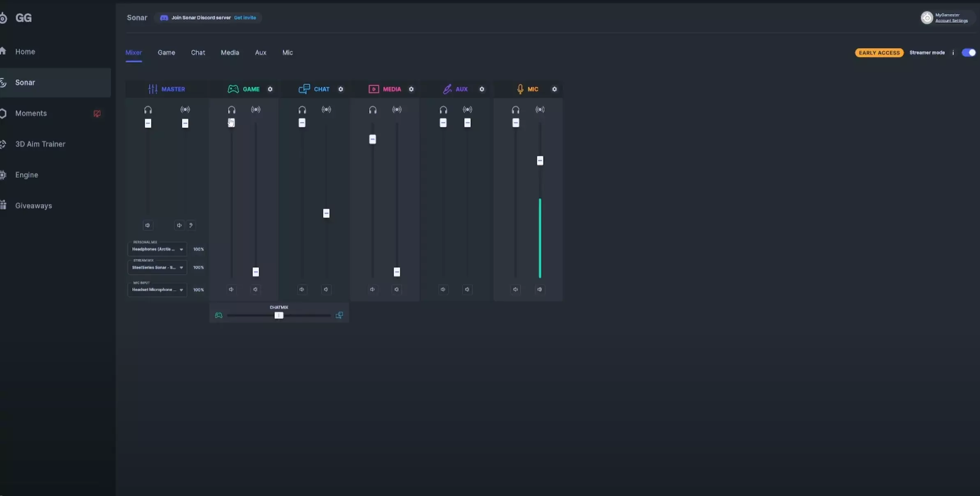Click the Game stream broadcast icon

[256, 110]
